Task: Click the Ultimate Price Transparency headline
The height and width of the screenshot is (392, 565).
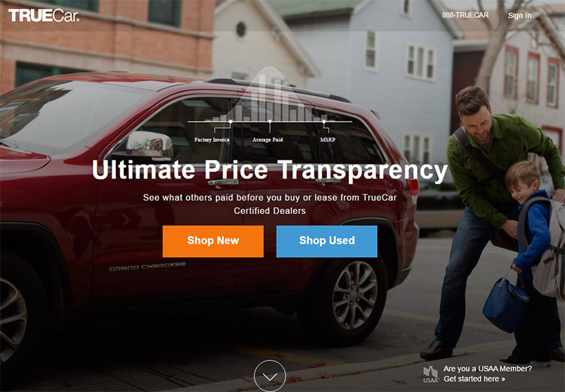Action: coord(270,170)
